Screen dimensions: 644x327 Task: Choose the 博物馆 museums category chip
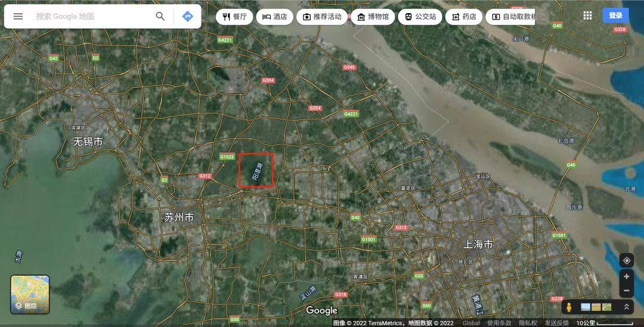tap(372, 17)
